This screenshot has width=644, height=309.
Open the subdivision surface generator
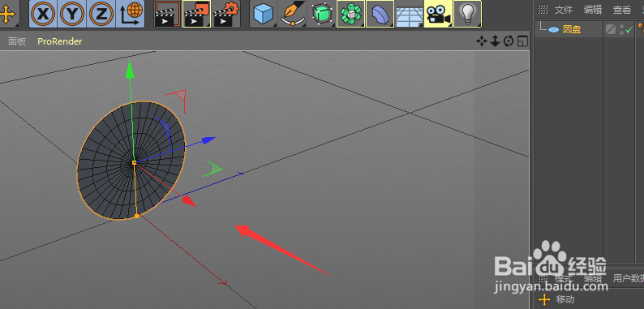click(321, 14)
